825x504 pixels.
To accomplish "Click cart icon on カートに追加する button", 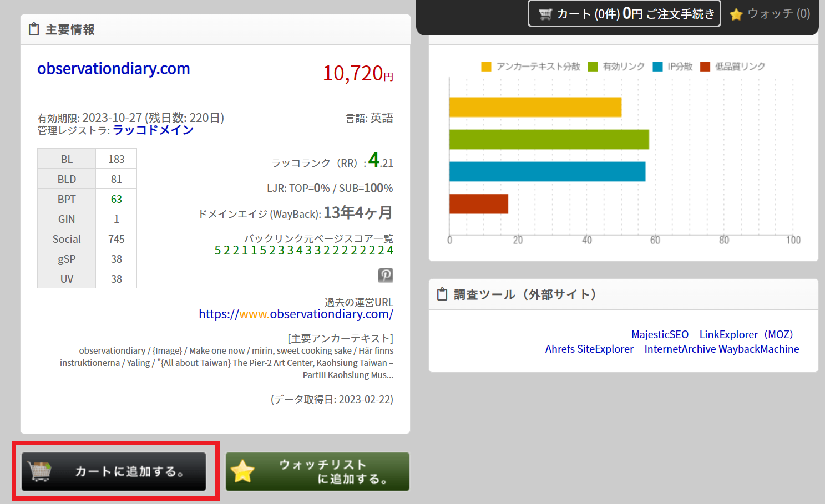I will (x=39, y=471).
